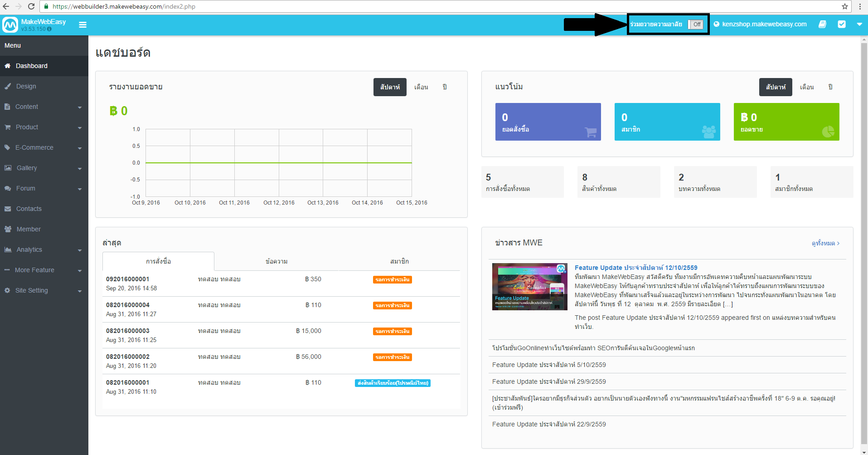868x455 pixels.
Task: Expand the Content sidebar menu
Action: click(x=44, y=107)
